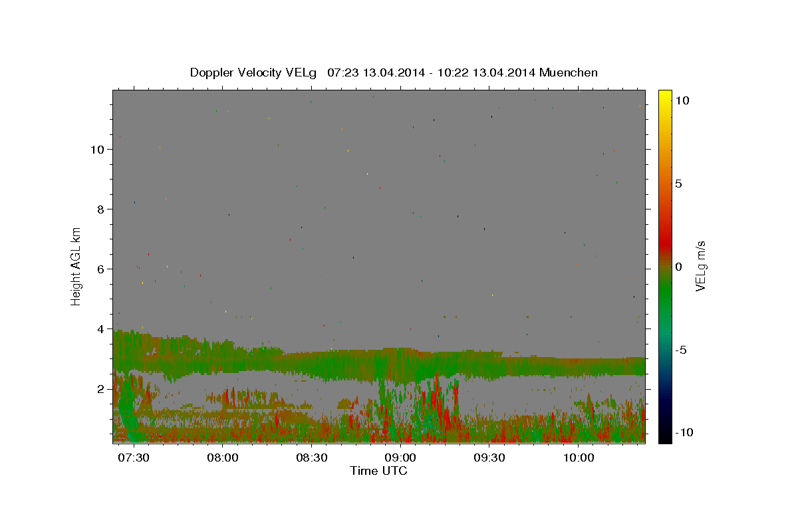This screenshot has height=532, width=798.
Task: Click the height axis label '4'
Action: click(101, 329)
